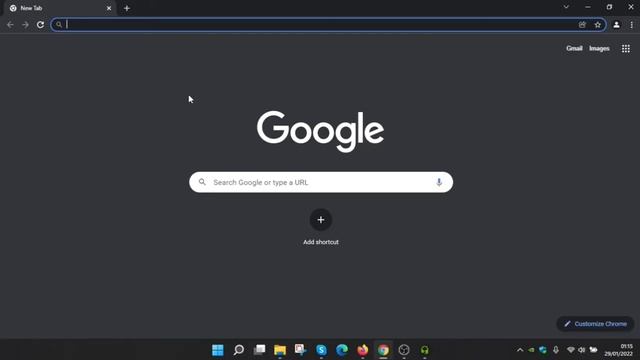Viewport: 640px width, 360px height.
Task: Reload the current page
Action: click(40, 25)
